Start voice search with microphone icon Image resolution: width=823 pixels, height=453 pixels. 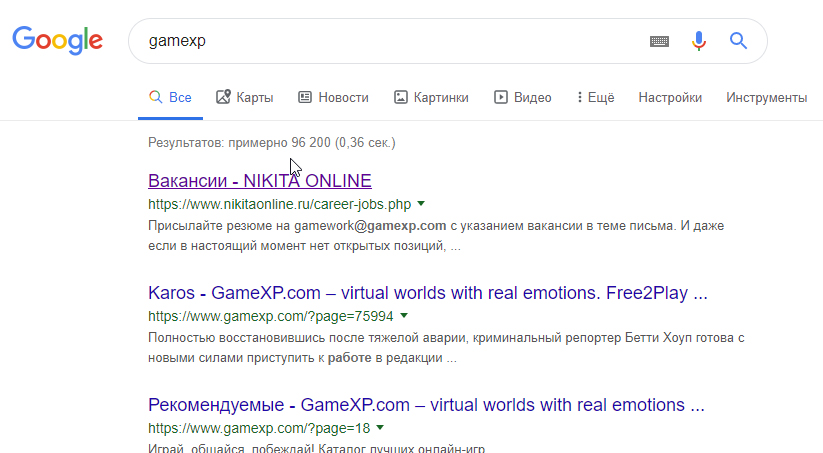[x=699, y=41]
